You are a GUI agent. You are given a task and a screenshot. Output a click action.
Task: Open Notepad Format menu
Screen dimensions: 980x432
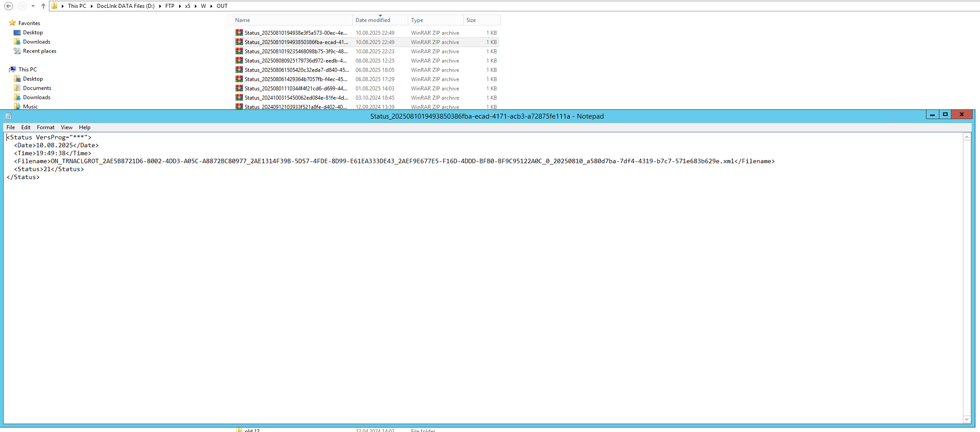46,127
